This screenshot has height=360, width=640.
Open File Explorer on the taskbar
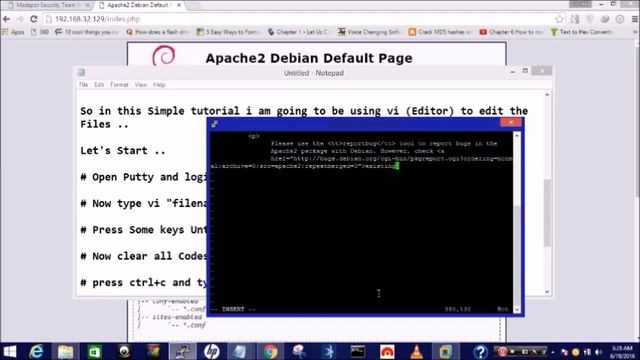tap(65, 351)
